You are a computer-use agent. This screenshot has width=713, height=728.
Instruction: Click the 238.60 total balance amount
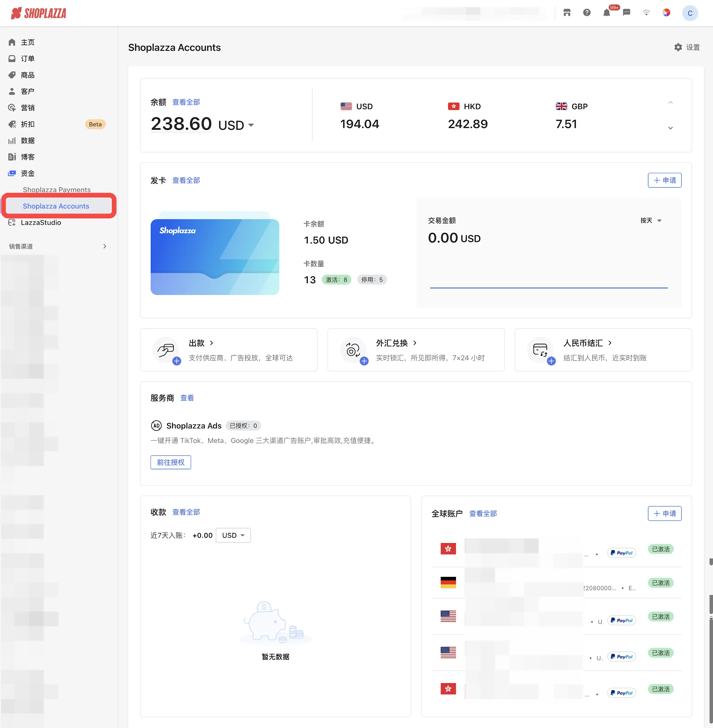tap(181, 124)
